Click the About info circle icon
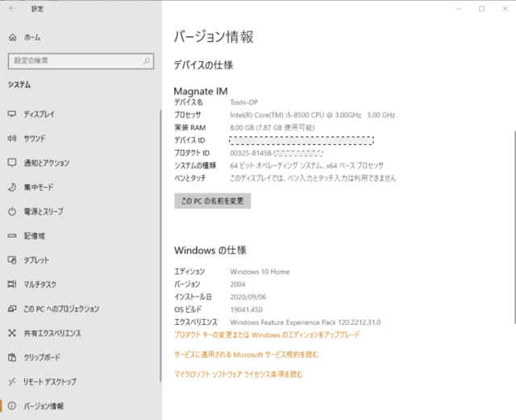The height and width of the screenshot is (420, 516). coord(12,405)
